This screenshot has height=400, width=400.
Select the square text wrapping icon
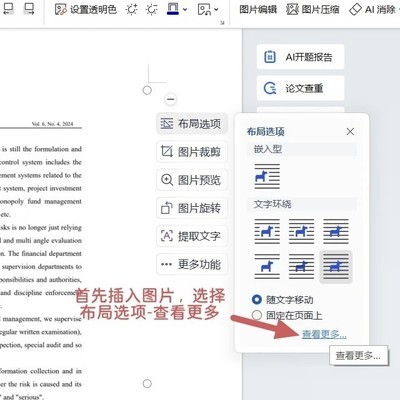267,231
